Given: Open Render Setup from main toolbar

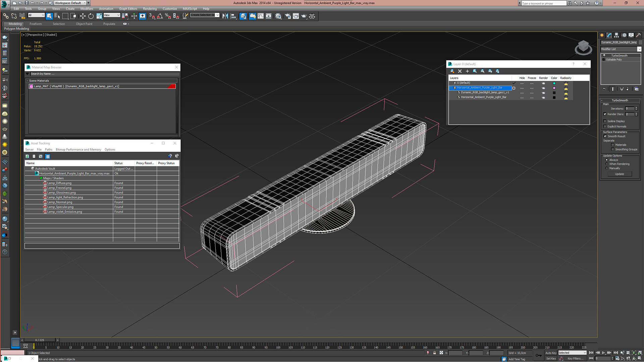Looking at the screenshot, I should click(288, 16).
